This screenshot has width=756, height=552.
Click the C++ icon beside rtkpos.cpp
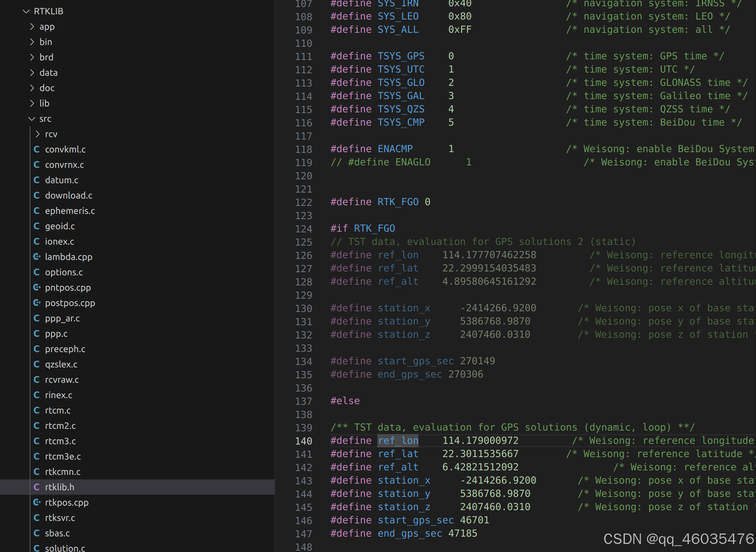37,502
